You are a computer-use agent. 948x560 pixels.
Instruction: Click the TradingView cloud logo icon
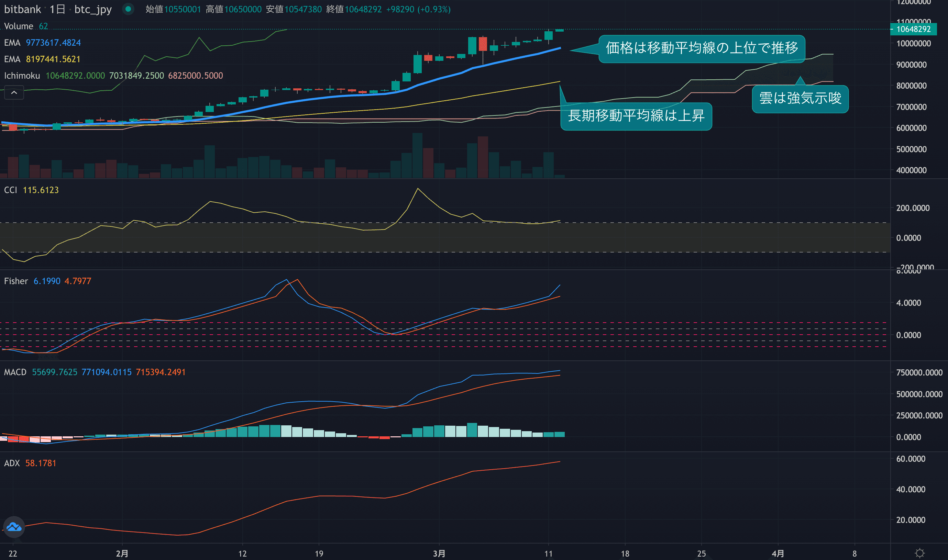click(x=14, y=527)
